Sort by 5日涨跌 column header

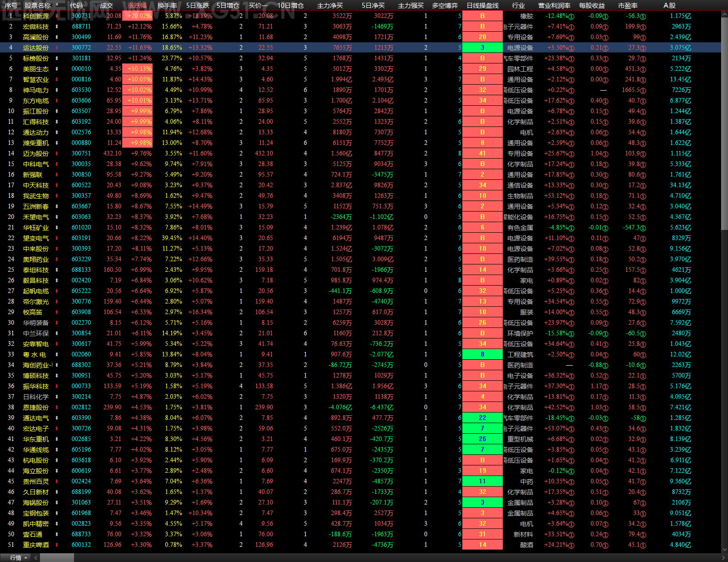click(198, 6)
